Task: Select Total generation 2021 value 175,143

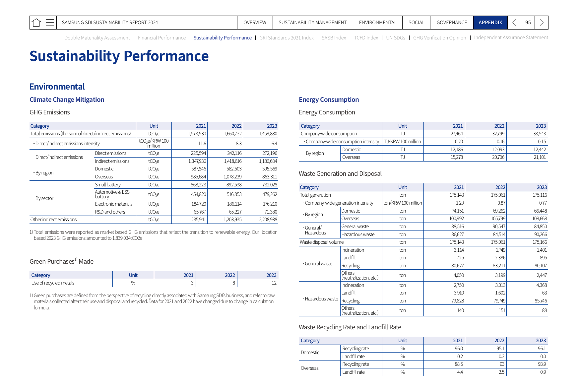Action: point(457,195)
